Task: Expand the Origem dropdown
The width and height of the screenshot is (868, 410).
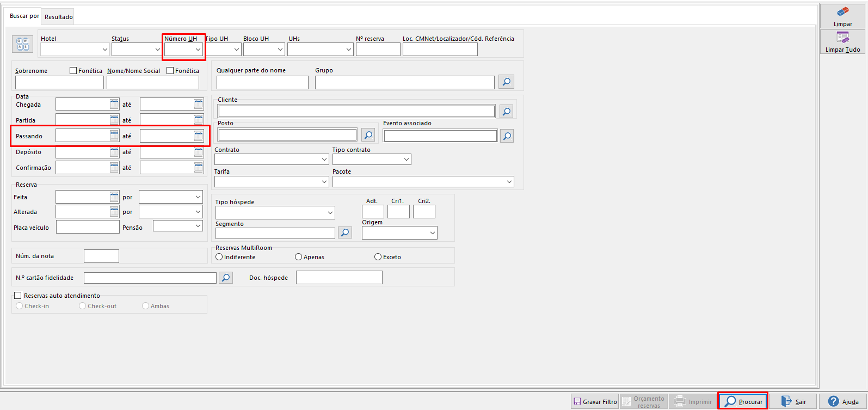Action: tap(399, 232)
